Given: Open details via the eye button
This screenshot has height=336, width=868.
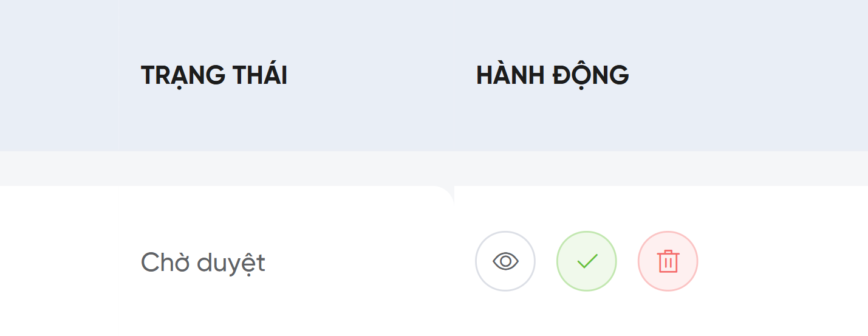Looking at the screenshot, I should 505,261.
